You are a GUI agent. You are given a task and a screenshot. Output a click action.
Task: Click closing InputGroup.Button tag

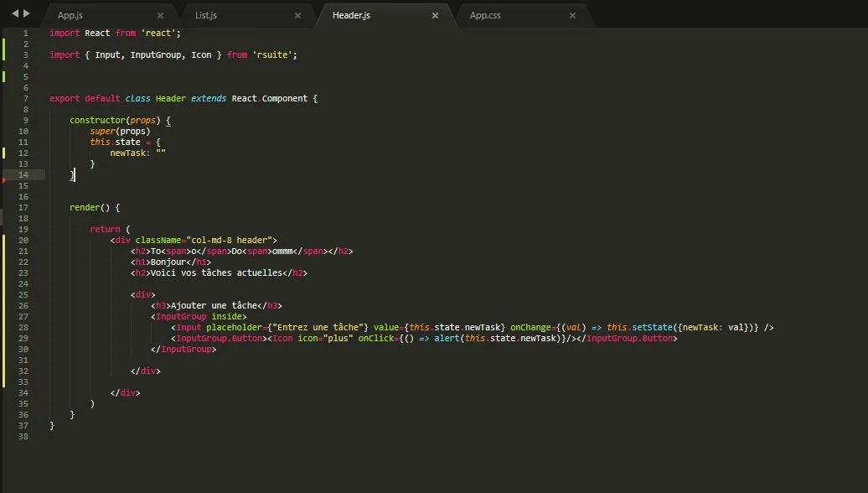point(627,339)
